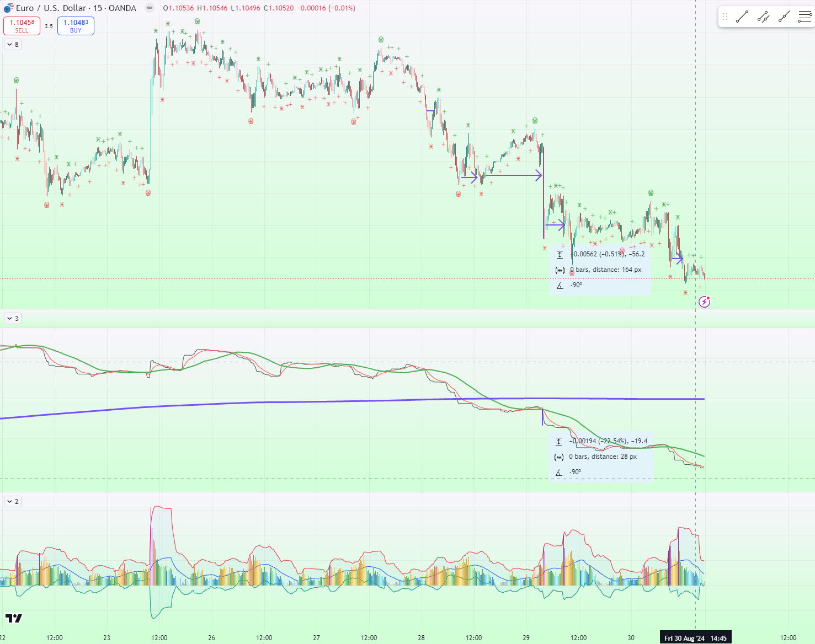815x644 pixels.
Task: Click the 2.5 spread value between prices
Action: pyautogui.click(x=49, y=25)
